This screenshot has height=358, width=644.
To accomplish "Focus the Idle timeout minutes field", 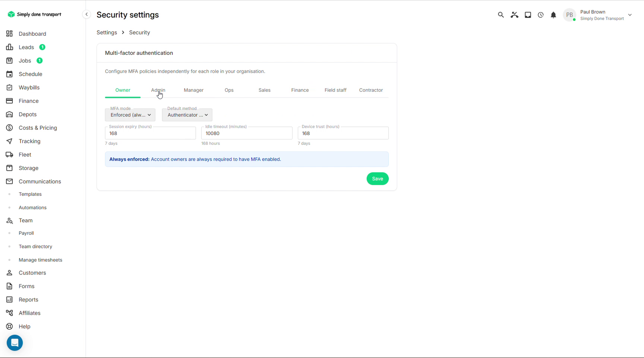I will (247, 133).
